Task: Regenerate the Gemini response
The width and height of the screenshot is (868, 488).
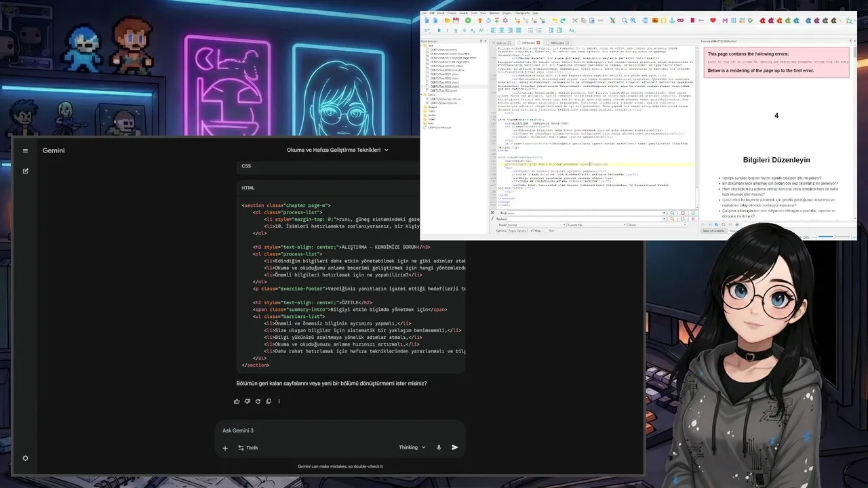Action: (258, 401)
